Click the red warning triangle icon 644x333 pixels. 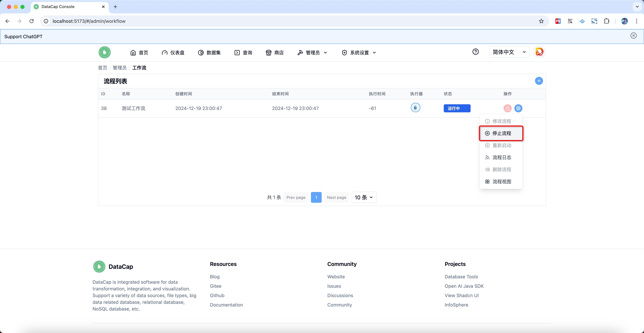[507, 108]
